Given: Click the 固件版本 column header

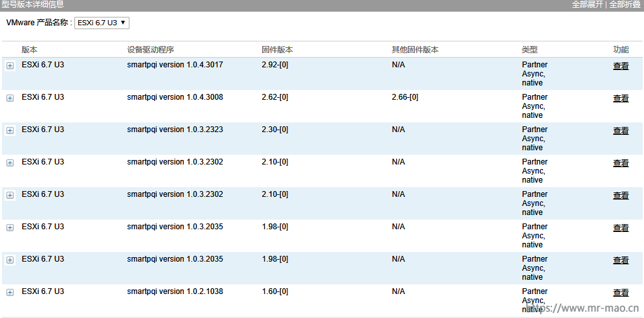Looking at the screenshot, I should pyautogui.click(x=277, y=50).
